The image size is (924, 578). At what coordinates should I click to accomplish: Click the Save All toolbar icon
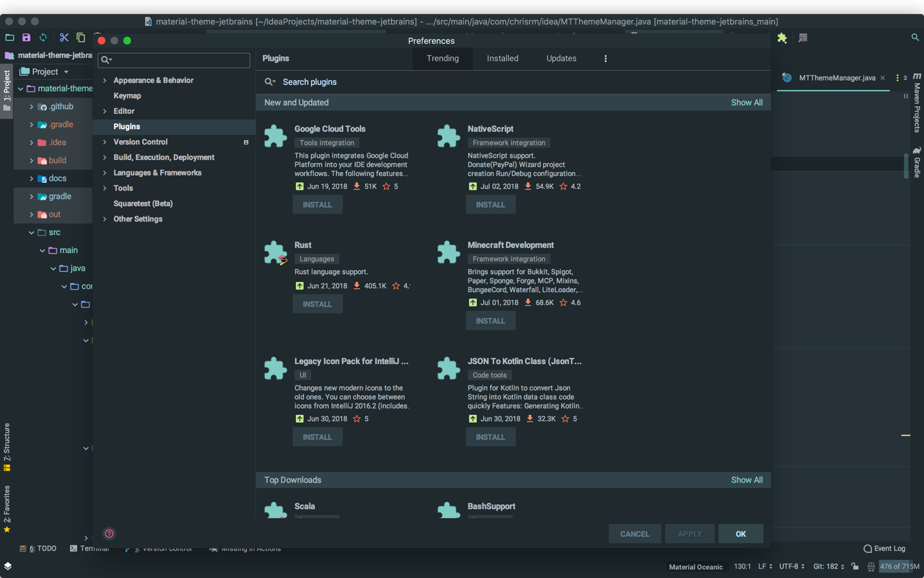[x=26, y=38]
